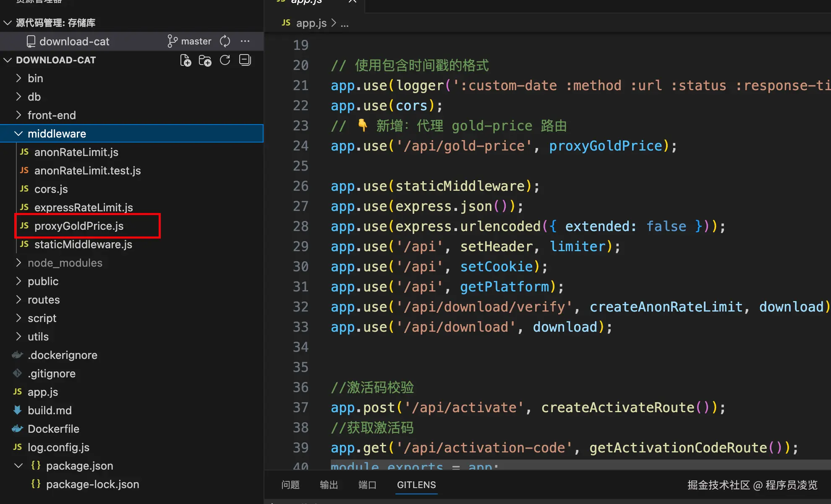Click app.js in the editor breadcrumb
The height and width of the screenshot is (504, 831).
(311, 23)
